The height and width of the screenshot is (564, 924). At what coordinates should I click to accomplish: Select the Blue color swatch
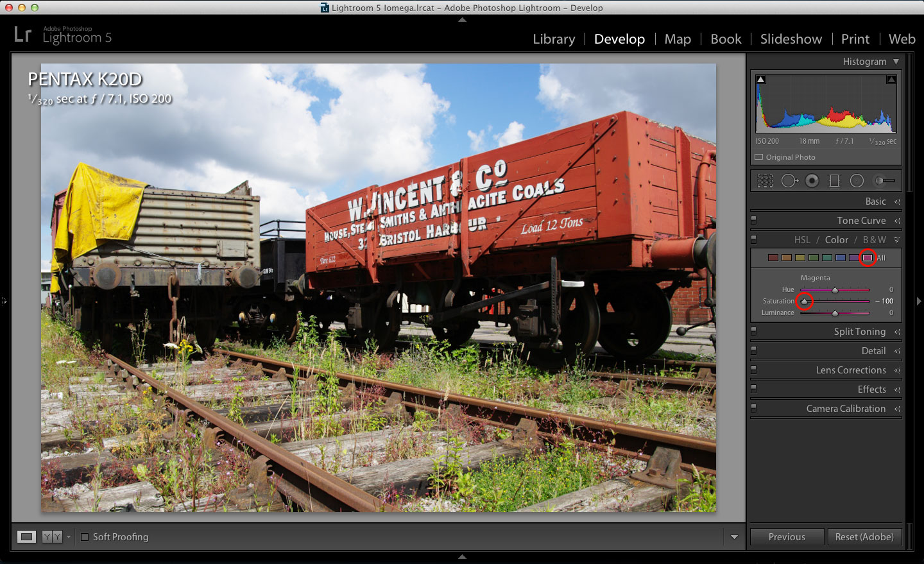840,258
